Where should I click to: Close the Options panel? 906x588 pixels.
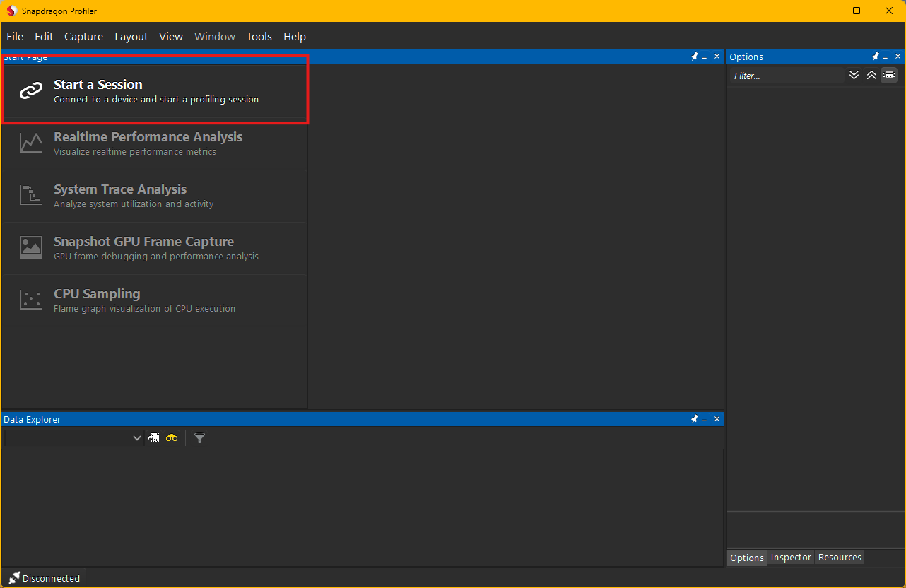point(898,57)
